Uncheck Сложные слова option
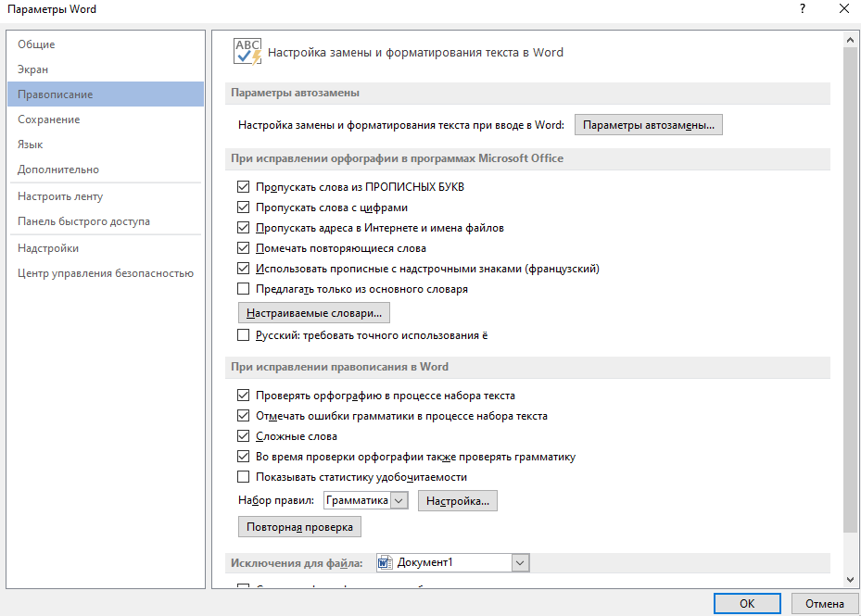The height and width of the screenshot is (616, 861). (x=244, y=436)
